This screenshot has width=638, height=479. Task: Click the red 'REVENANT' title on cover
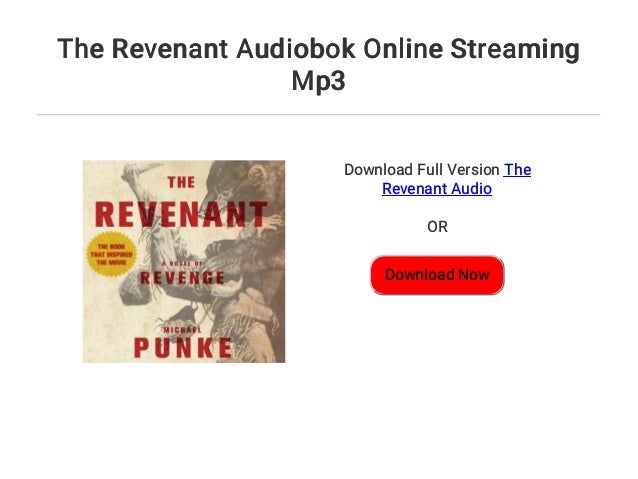181,214
